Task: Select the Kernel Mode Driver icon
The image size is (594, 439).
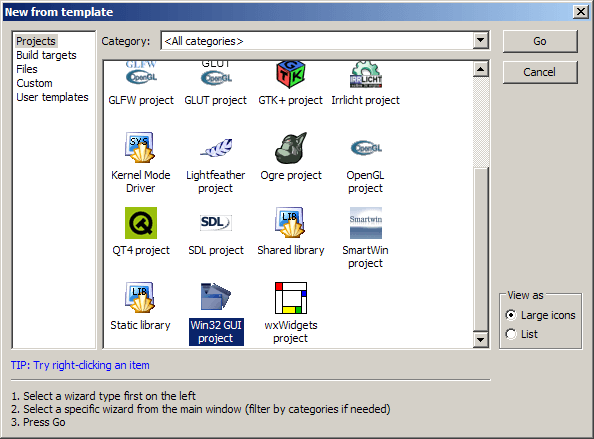Action: pyautogui.click(x=140, y=147)
